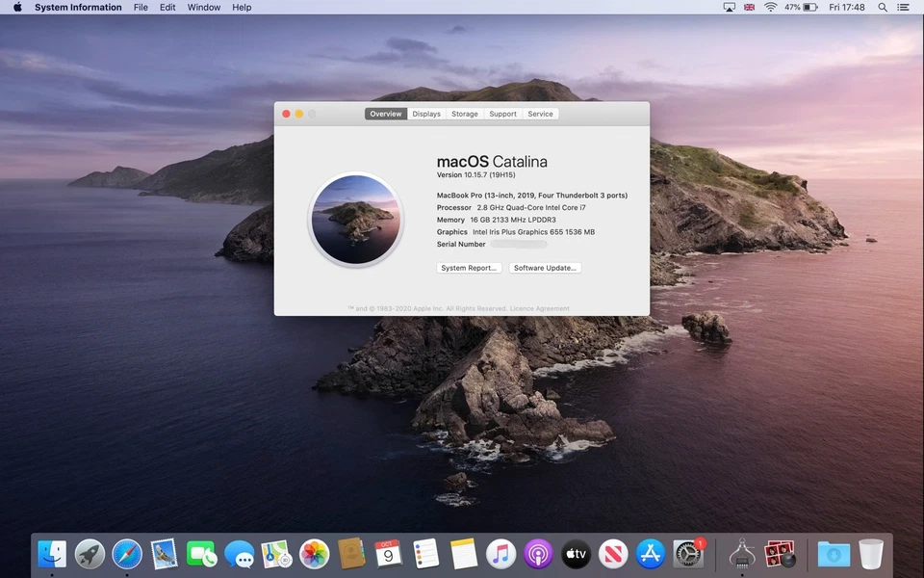Screen dimensions: 924x578
Task: Open Downloads folder in Dock
Action: [834, 555]
